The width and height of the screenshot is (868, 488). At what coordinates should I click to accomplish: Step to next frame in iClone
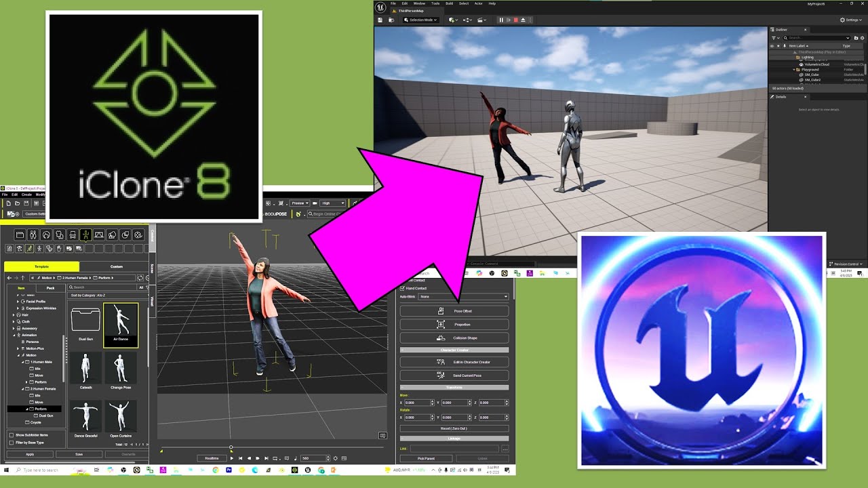pos(258,458)
